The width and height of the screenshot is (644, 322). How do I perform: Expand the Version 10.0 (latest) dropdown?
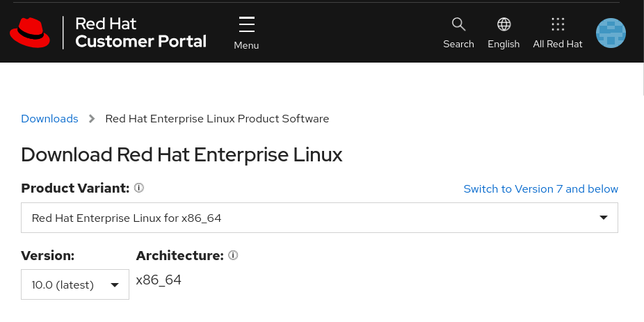(75, 284)
